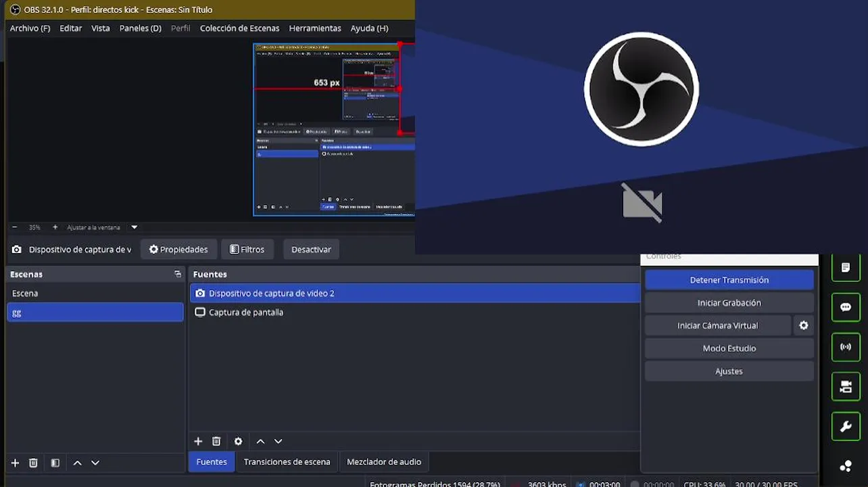Open the Paneles menu
The height and width of the screenshot is (487, 868).
[141, 28]
